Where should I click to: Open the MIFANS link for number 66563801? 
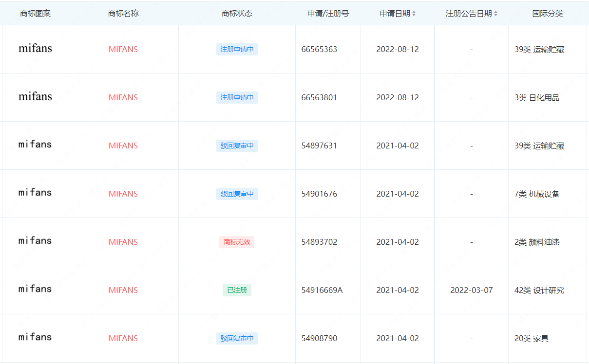coord(123,97)
